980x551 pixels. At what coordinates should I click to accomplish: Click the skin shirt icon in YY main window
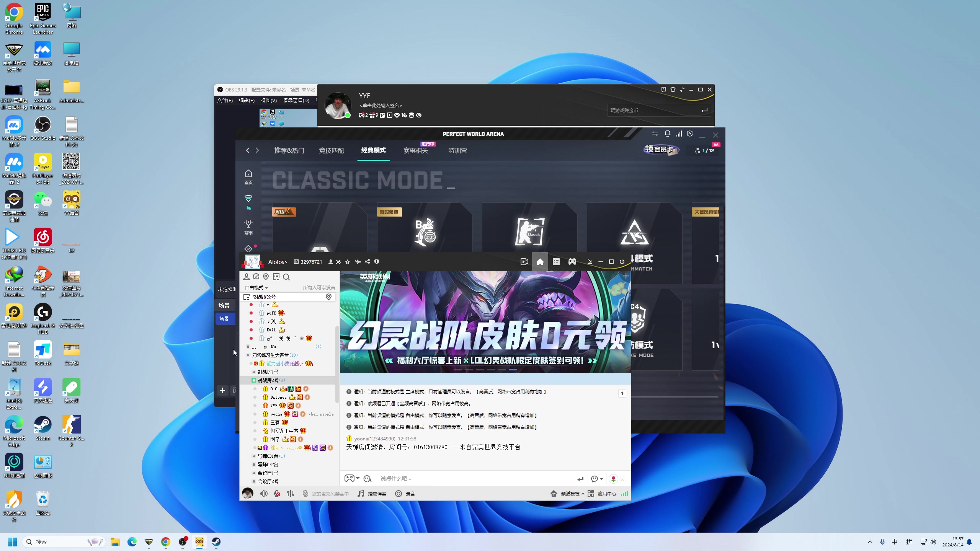[x=673, y=90]
